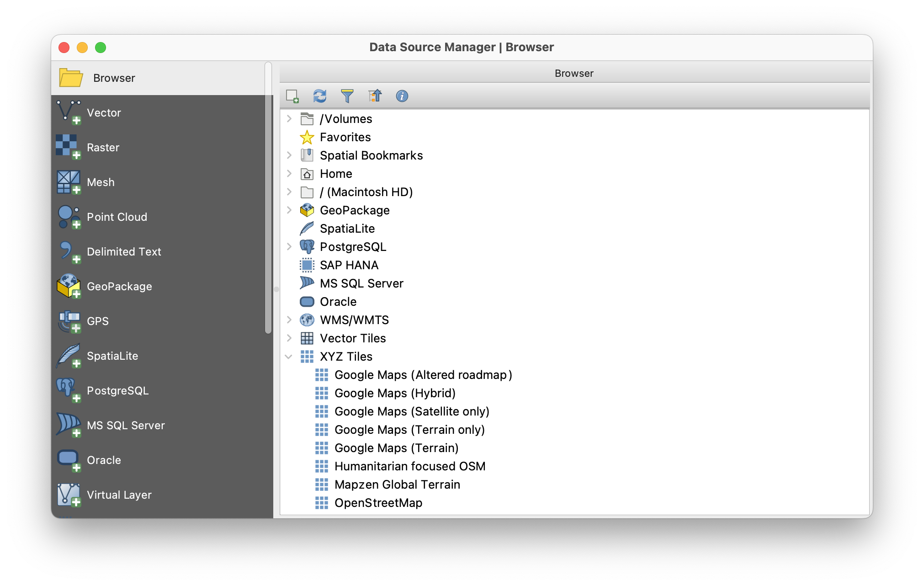Switch to the Raster source tab
Image resolution: width=924 pixels, height=586 pixels.
coord(103,148)
